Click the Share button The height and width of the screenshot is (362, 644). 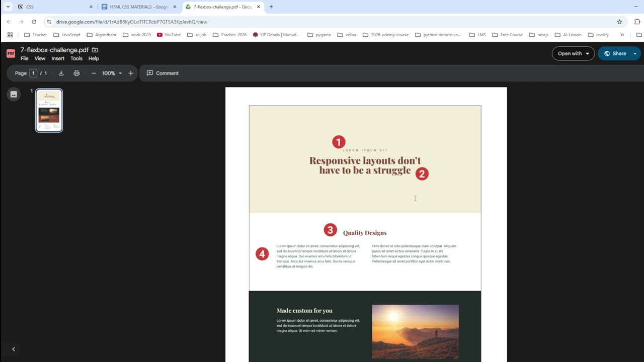click(615, 53)
